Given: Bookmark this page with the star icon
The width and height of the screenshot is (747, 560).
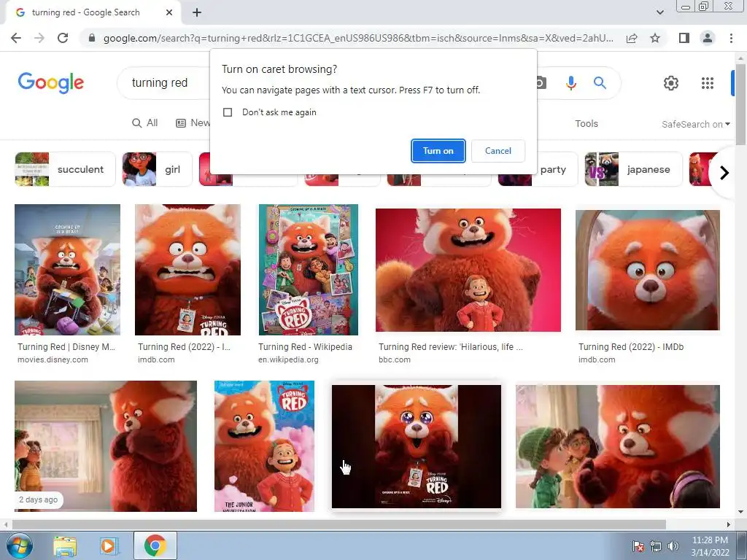Looking at the screenshot, I should coord(655,38).
